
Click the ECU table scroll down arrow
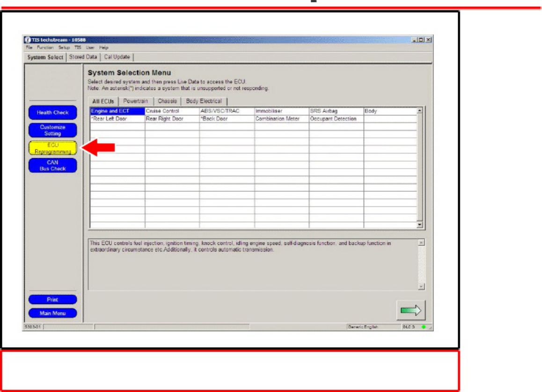tap(420, 225)
